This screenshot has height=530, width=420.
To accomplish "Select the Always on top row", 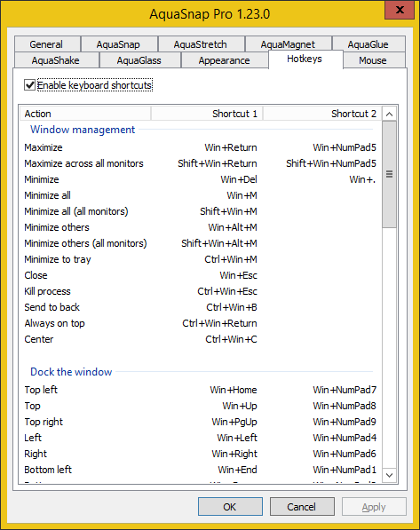I will tap(201, 323).
